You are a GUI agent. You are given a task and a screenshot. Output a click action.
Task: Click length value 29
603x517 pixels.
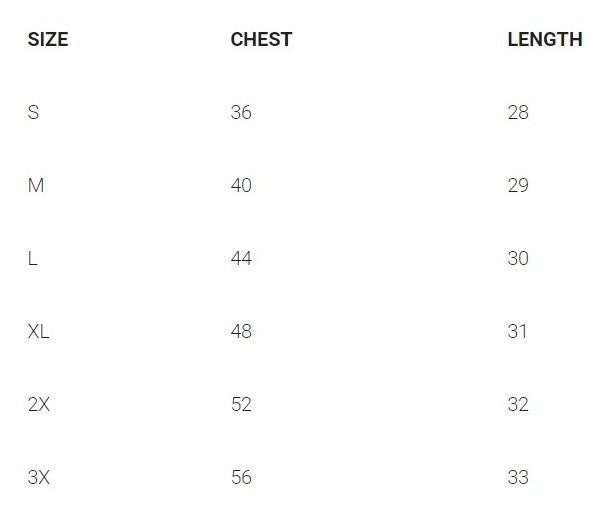tap(518, 186)
